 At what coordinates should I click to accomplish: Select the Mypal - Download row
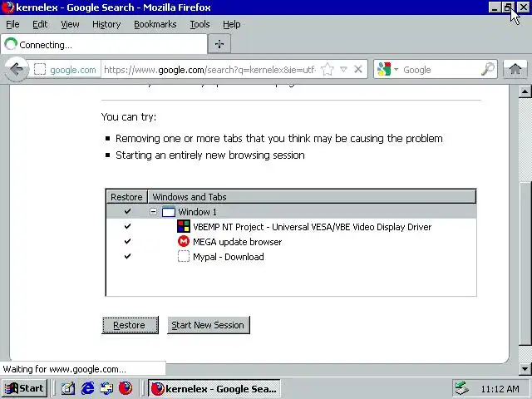[292, 257]
